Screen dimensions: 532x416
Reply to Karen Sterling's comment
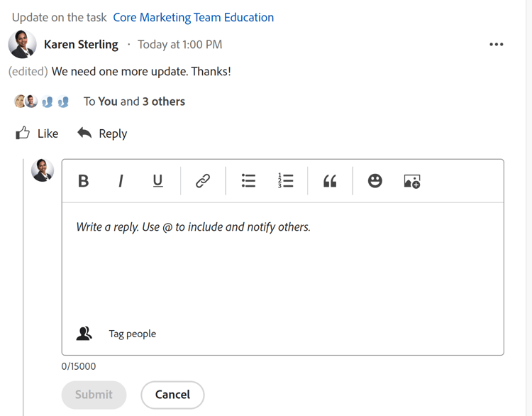click(102, 133)
